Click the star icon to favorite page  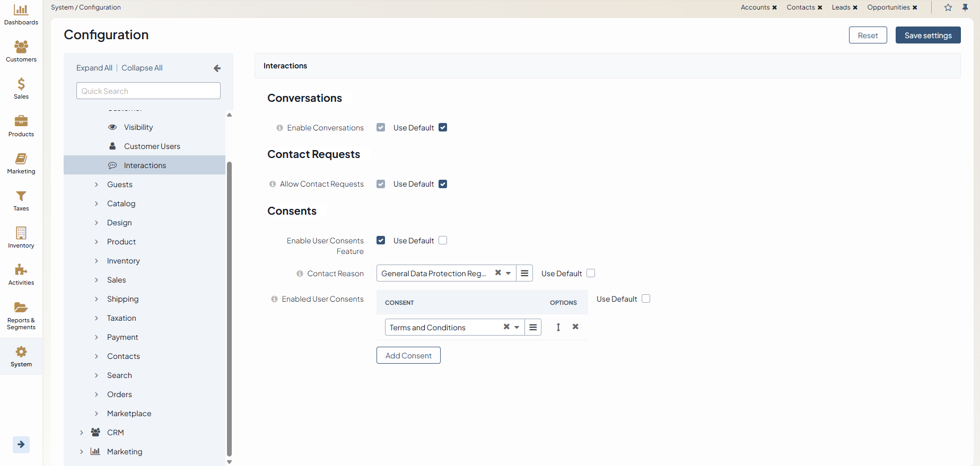tap(948, 7)
